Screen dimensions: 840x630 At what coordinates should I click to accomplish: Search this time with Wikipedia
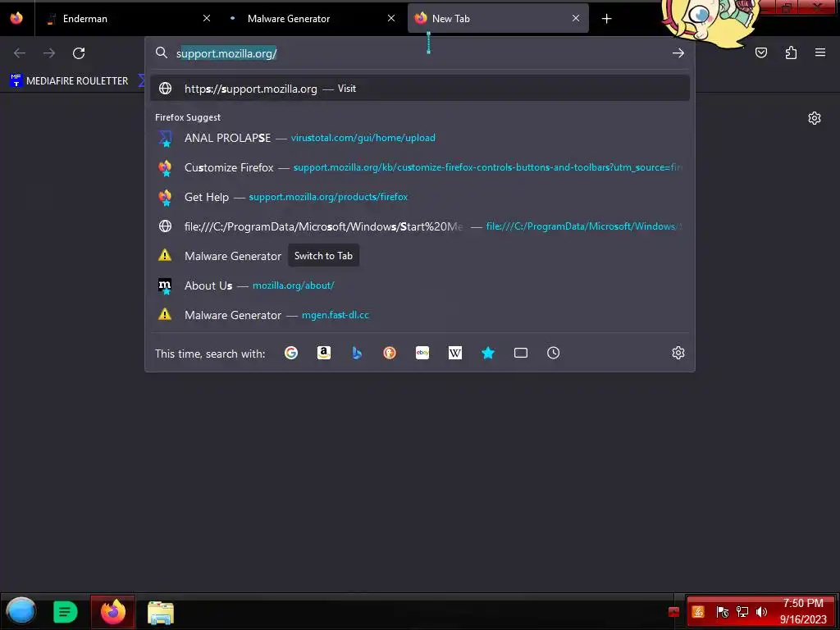point(454,353)
